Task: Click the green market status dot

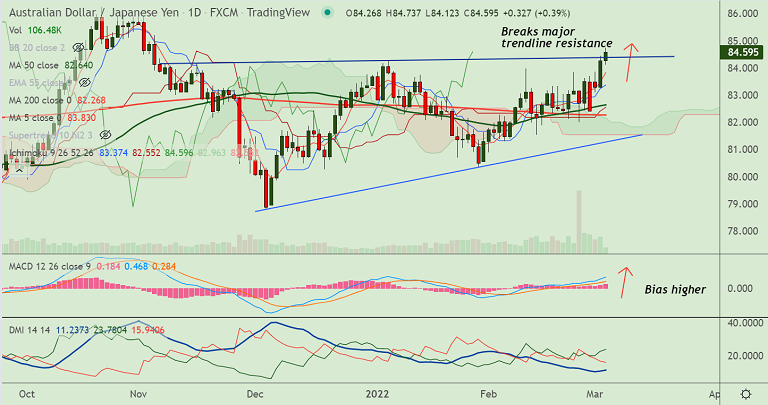Action: (327, 13)
